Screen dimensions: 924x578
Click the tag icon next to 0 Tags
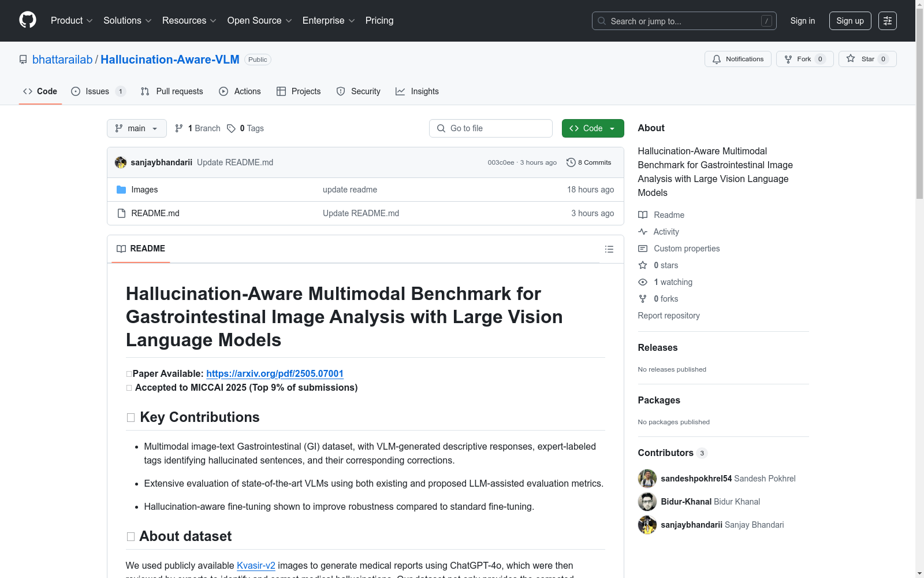(231, 128)
